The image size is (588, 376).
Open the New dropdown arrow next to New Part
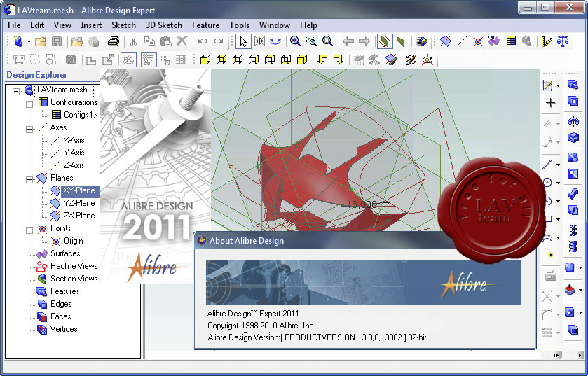pos(29,41)
